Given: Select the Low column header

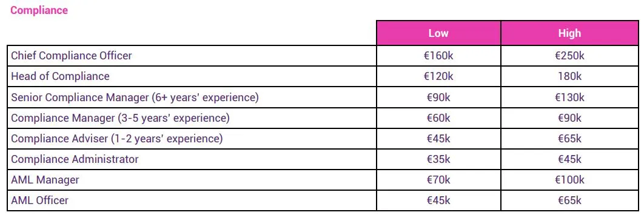Looking at the screenshot, I should 438,33.
